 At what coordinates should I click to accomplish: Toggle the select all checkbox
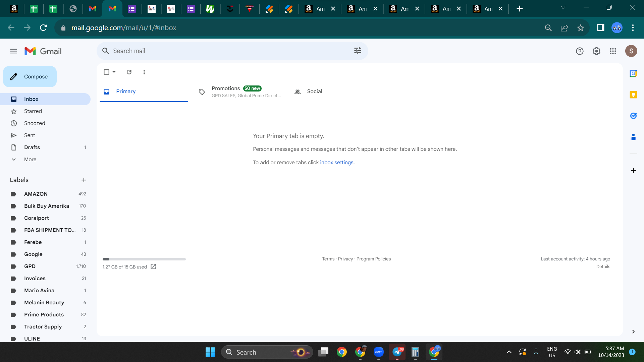[106, 72]
